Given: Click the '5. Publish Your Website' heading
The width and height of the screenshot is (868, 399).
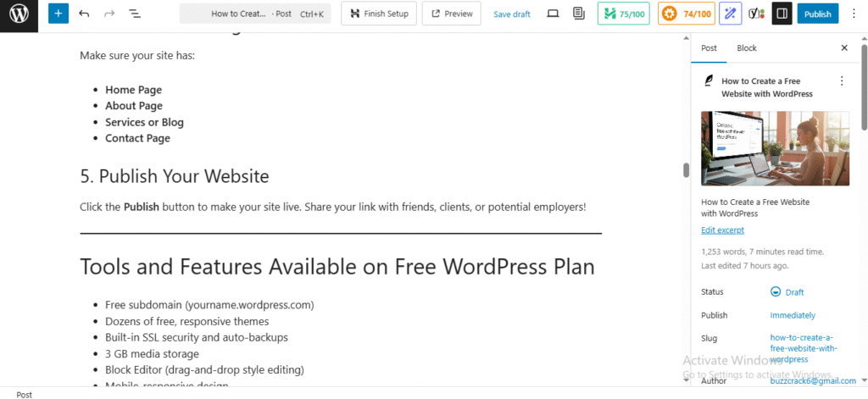Looking at the screenshot, I should coord(175,176).
